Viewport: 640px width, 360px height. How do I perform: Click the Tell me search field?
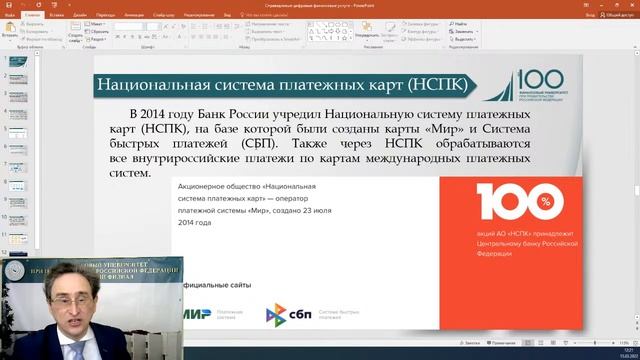[x=264, y=15]
